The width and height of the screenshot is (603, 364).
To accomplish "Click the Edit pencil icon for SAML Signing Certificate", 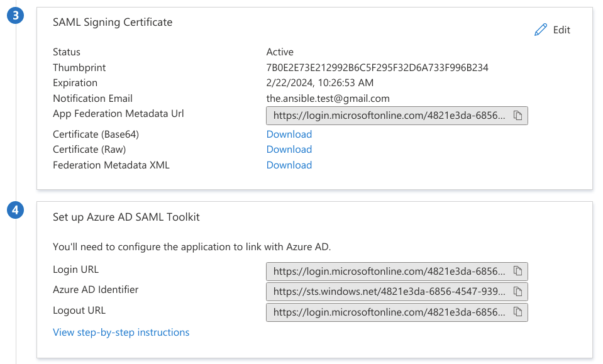I will coord(540,30).
